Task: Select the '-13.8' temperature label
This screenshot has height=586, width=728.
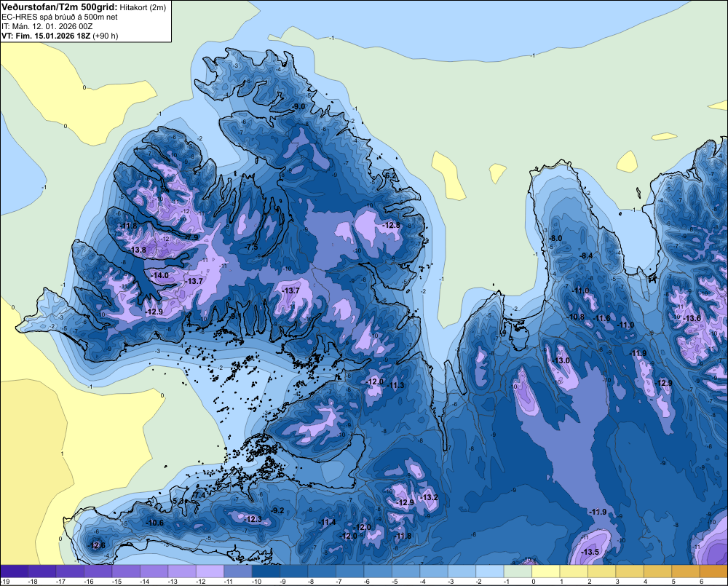Action: [x=137, y=250]
